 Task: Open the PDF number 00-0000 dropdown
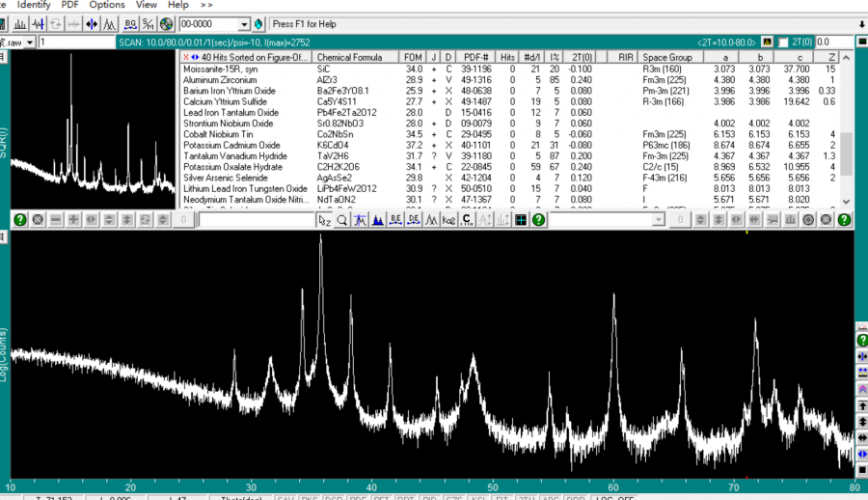tap(243, 23)
